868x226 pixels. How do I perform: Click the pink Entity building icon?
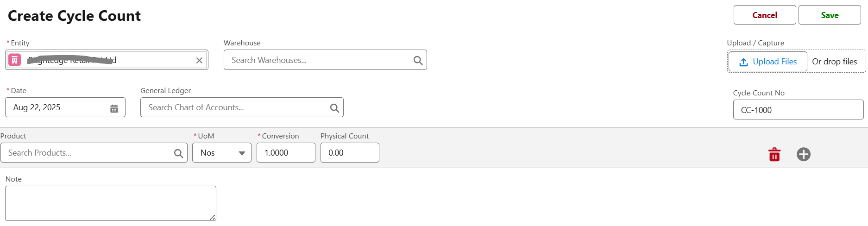coord(15,60)
